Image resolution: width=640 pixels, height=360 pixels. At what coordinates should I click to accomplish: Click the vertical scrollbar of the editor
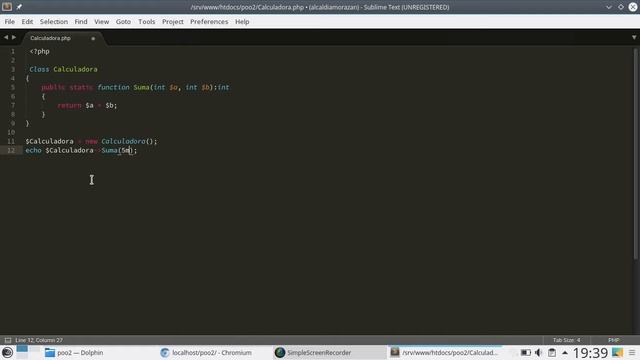(x=636, y=155)
